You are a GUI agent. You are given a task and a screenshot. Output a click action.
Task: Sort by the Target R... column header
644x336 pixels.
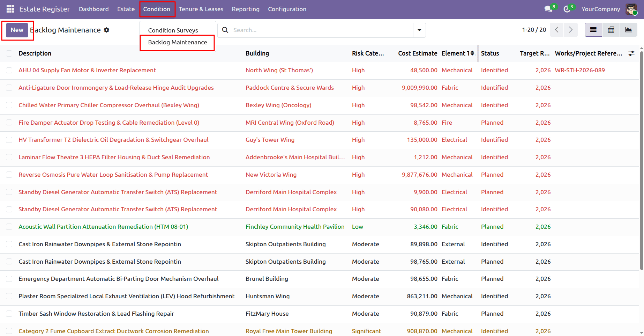[534, 53]
